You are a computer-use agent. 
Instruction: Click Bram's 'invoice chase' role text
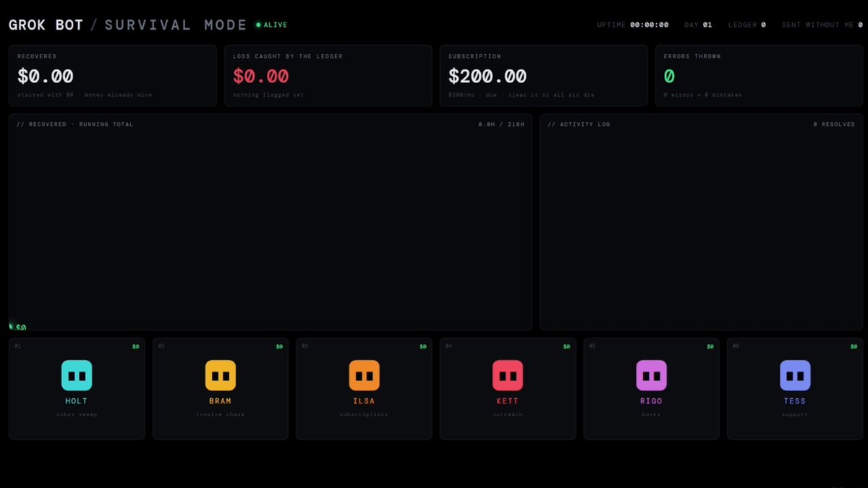[221, 414]
